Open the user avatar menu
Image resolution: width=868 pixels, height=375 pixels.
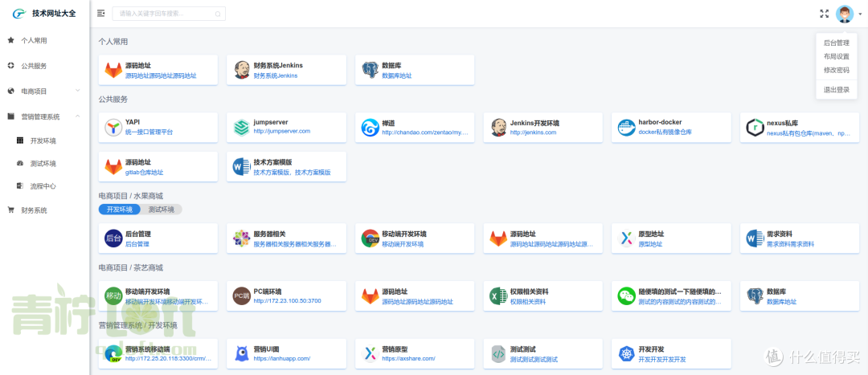coord(845,14)
